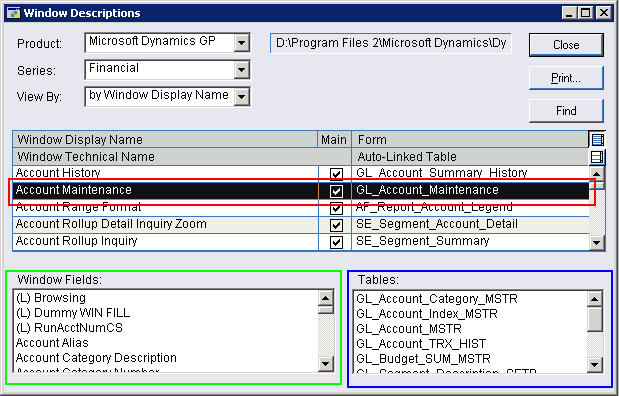Click the Window Display Name column header
Image resolution: width=619 pixels, height=396 pixels.
coord(165,139)
